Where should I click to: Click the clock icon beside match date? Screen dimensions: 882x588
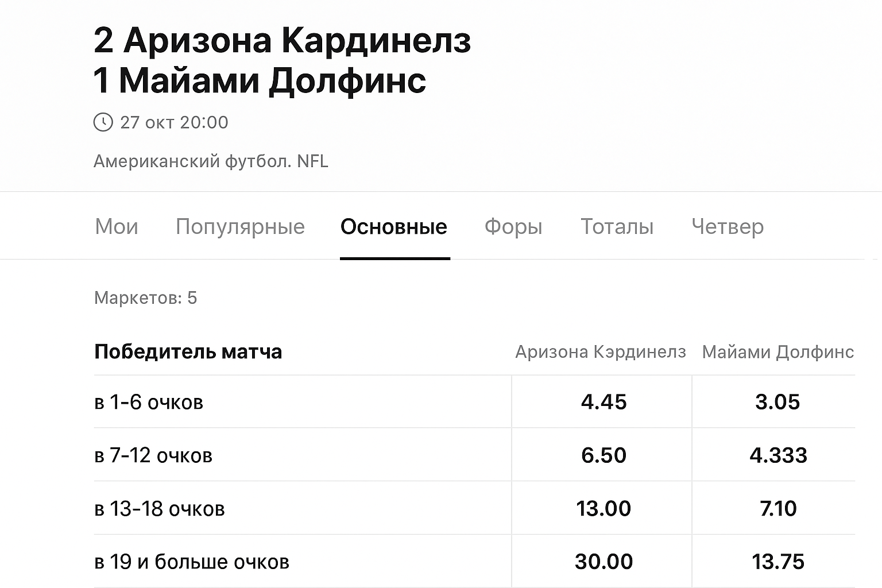103,122
